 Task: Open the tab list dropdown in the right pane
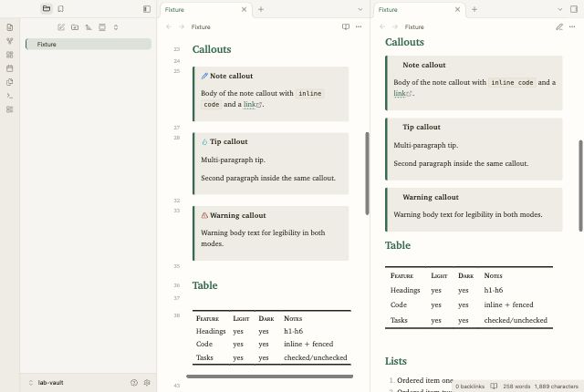click(559, 9)
